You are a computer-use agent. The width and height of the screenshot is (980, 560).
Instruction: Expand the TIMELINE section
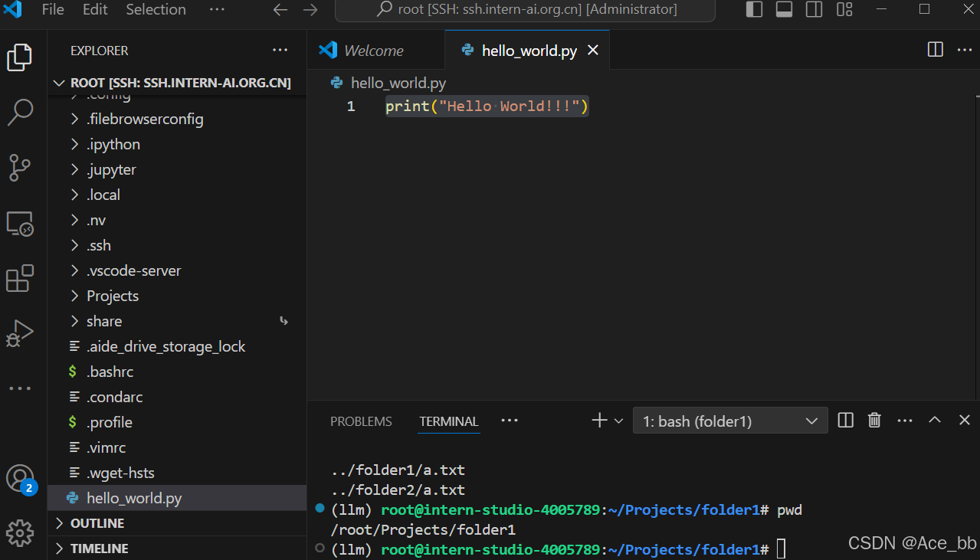177,549
